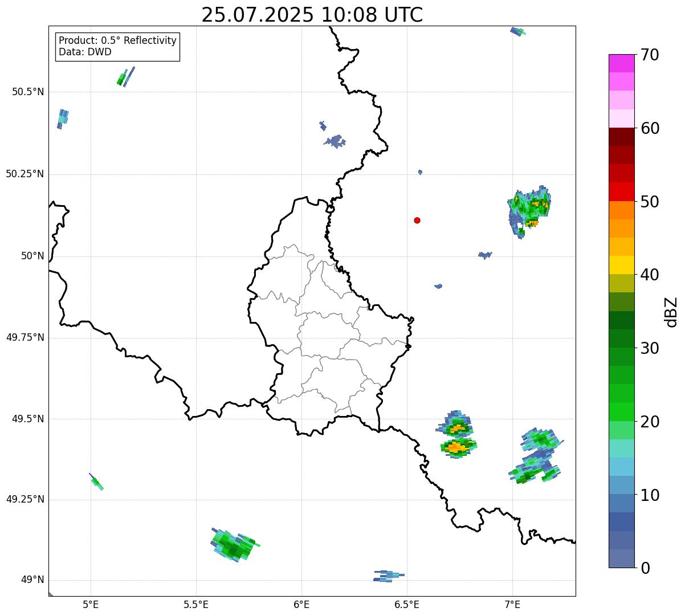Click the orange-core echo near 49.4°N 6.75°E

click(458, 447)
